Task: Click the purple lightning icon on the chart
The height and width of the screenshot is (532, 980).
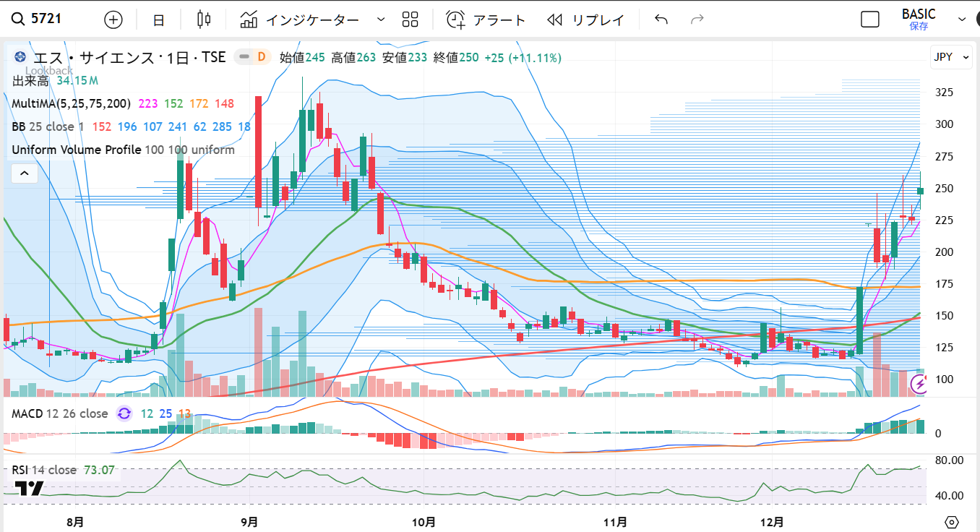Action: (920, 385)
